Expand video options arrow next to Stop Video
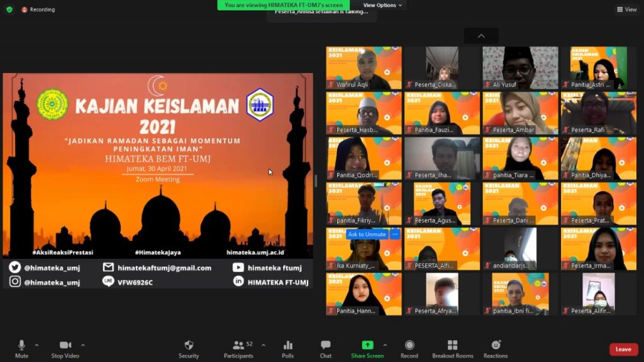The width and height of the screenshot is (644, 362). [82, 345]
